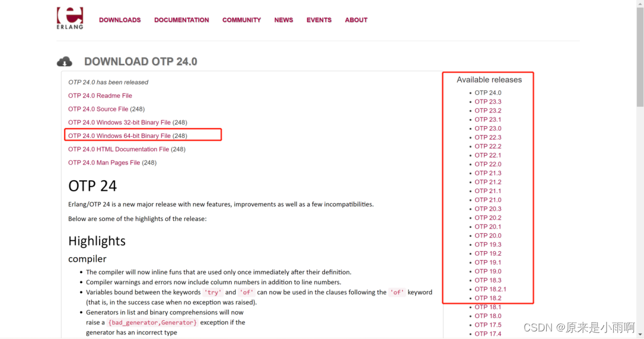
Task: Select release OTP 21.3
Action: (x=488, y=173)
